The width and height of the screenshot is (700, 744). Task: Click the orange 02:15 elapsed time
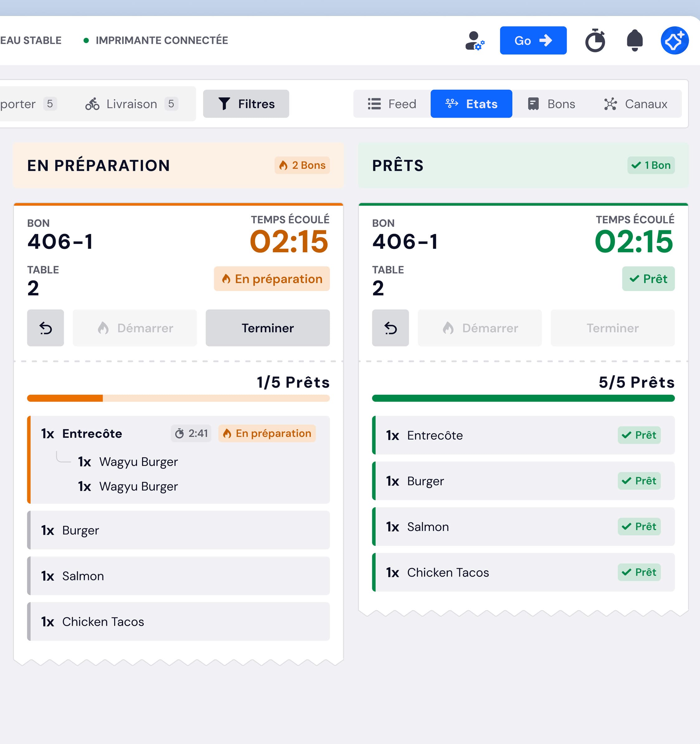[289, 241]
